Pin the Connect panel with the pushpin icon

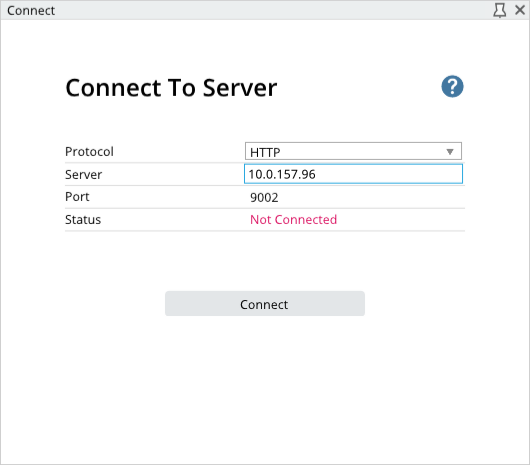click(499, 10)
